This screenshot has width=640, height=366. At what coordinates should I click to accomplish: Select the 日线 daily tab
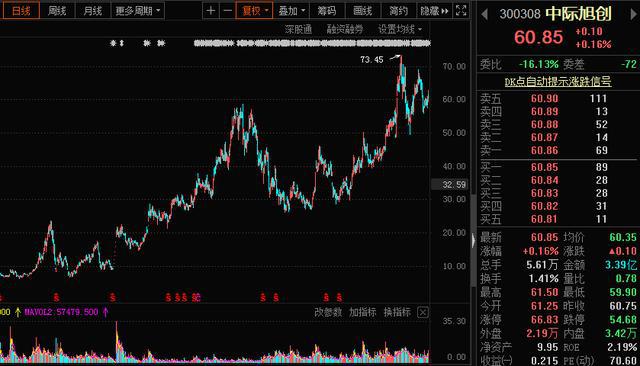coord(21,11)
